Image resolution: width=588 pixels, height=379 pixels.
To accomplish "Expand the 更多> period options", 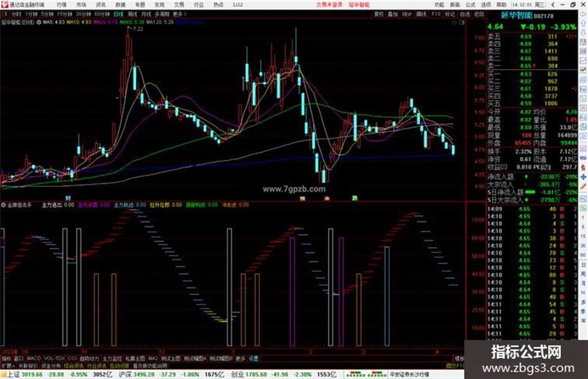I will tap(179, 14).
